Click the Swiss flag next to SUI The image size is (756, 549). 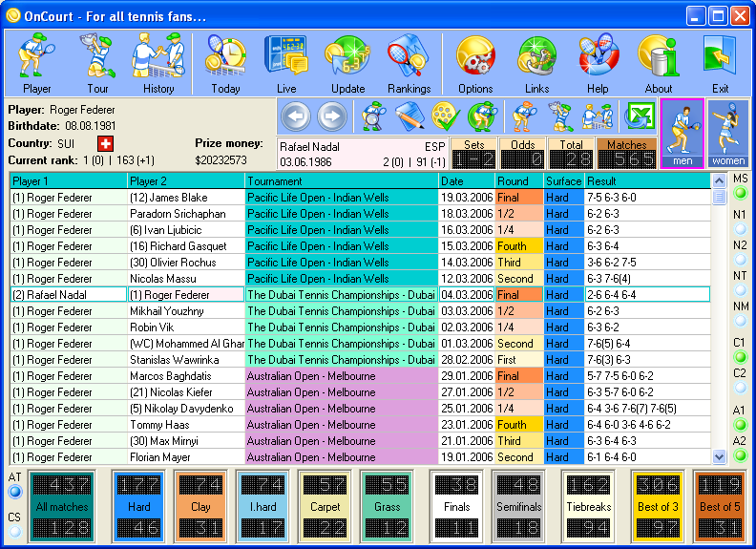click(x=105, y=143)
